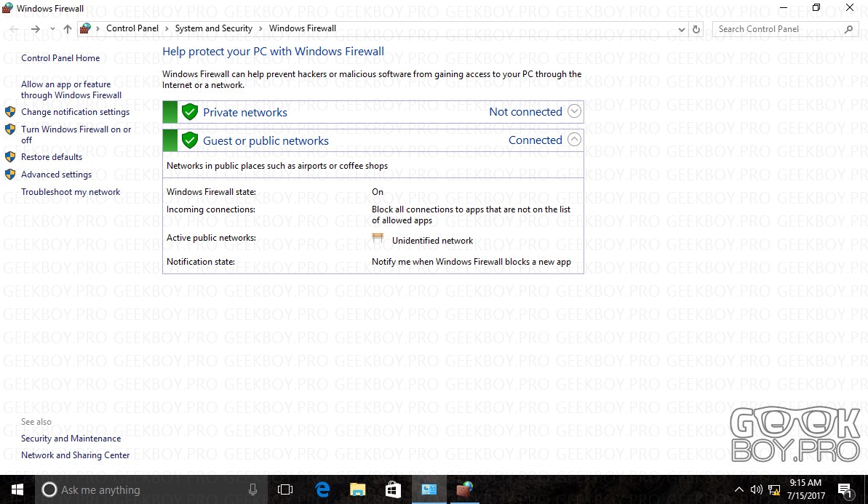Click Windows Firewall breadcrumb item
868x504 pixels.
click(302, 28)
